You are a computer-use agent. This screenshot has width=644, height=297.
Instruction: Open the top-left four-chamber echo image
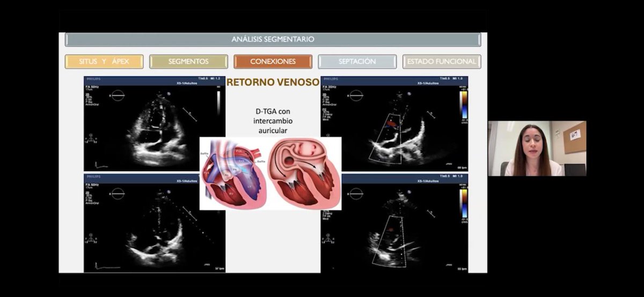(x=155, y=124)
